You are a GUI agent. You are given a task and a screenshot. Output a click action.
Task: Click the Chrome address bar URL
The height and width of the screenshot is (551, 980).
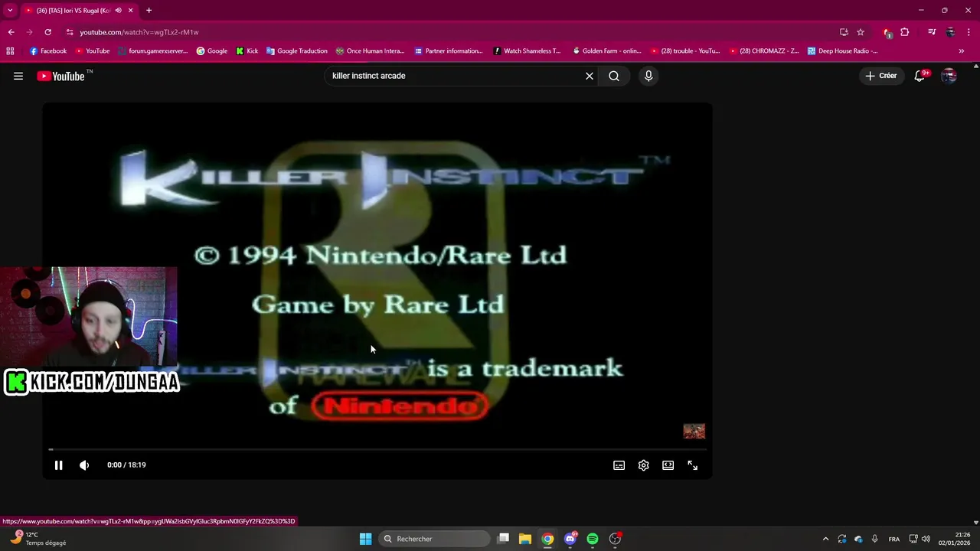coord(139,32)
